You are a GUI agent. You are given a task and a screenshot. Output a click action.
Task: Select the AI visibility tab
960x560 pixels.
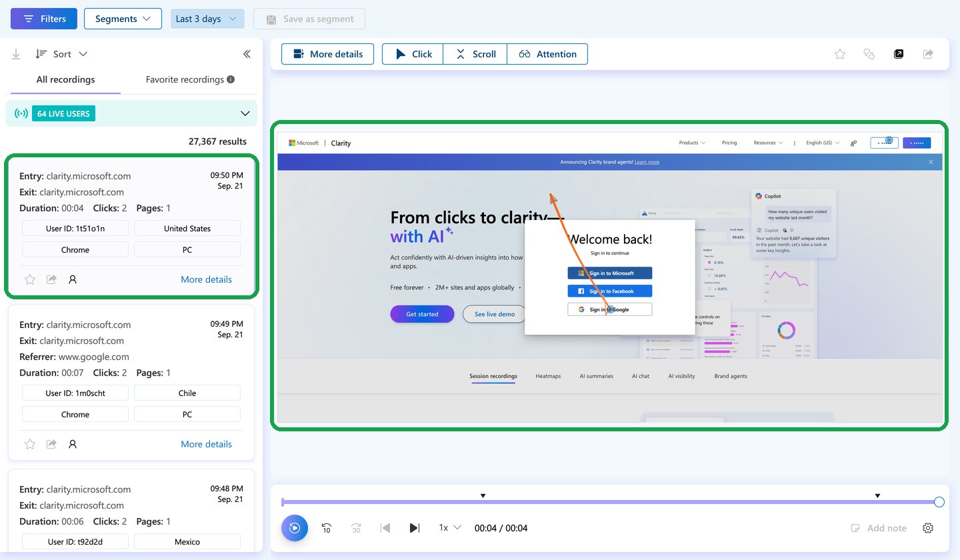(x=682, y=376)
